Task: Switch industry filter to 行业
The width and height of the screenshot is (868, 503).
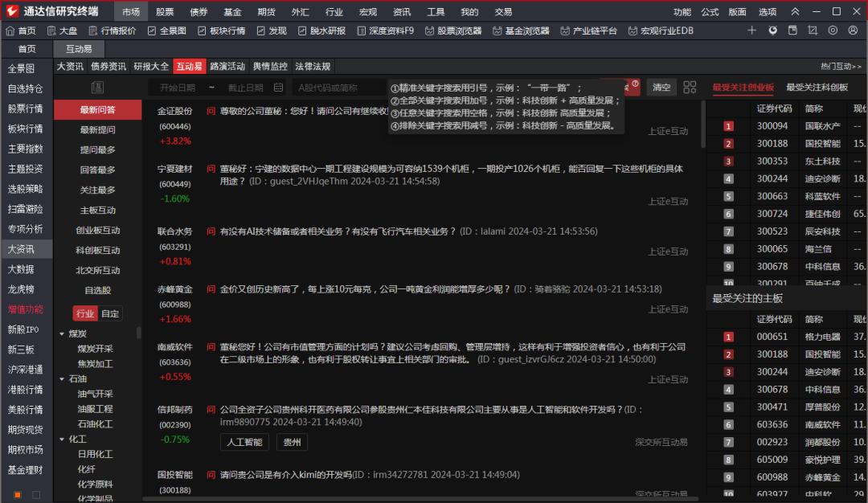Action: click(x=85, y=313)
